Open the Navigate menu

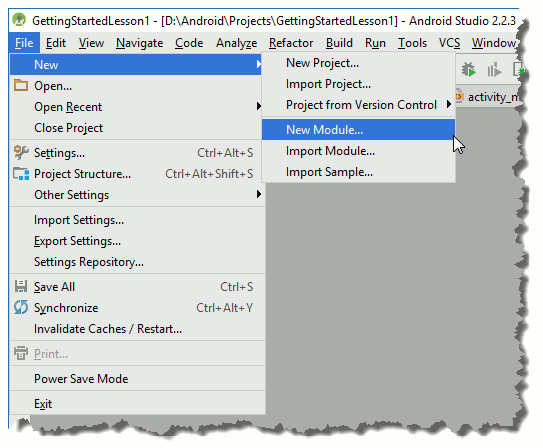pos(140,43)
